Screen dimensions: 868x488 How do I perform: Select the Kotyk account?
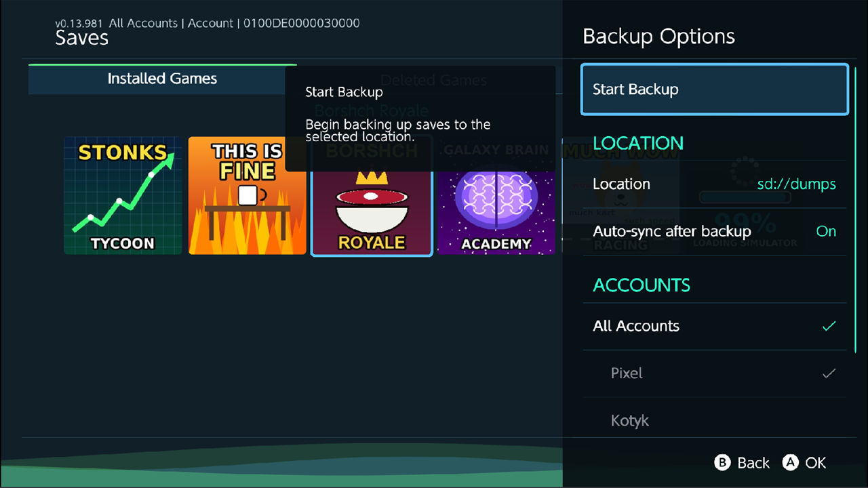[x=715, y=421]
